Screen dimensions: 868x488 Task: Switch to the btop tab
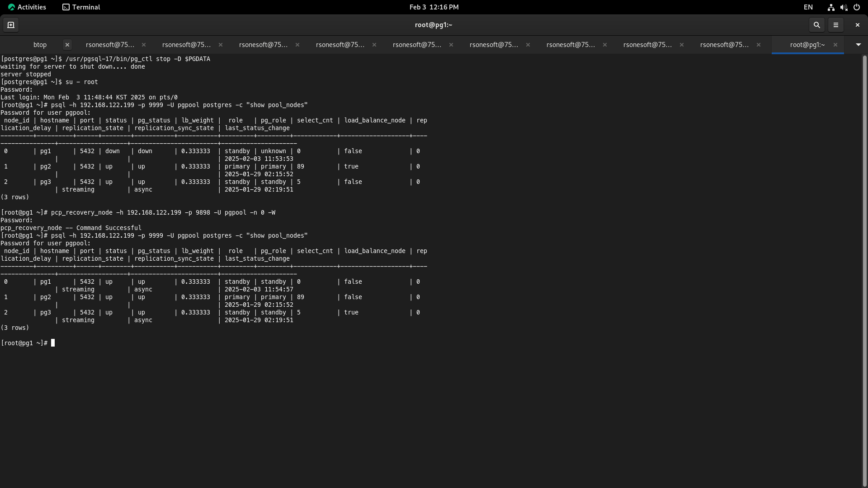click(40, 45)
